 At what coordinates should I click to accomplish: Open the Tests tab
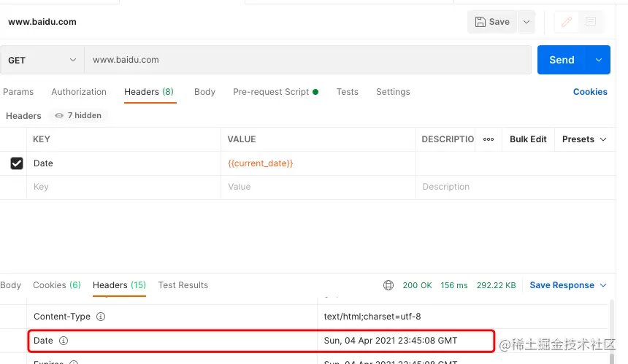(348, 92)
